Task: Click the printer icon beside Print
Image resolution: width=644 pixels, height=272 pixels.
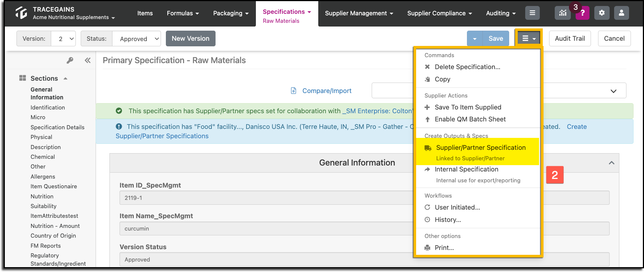Action: (427, 248)
